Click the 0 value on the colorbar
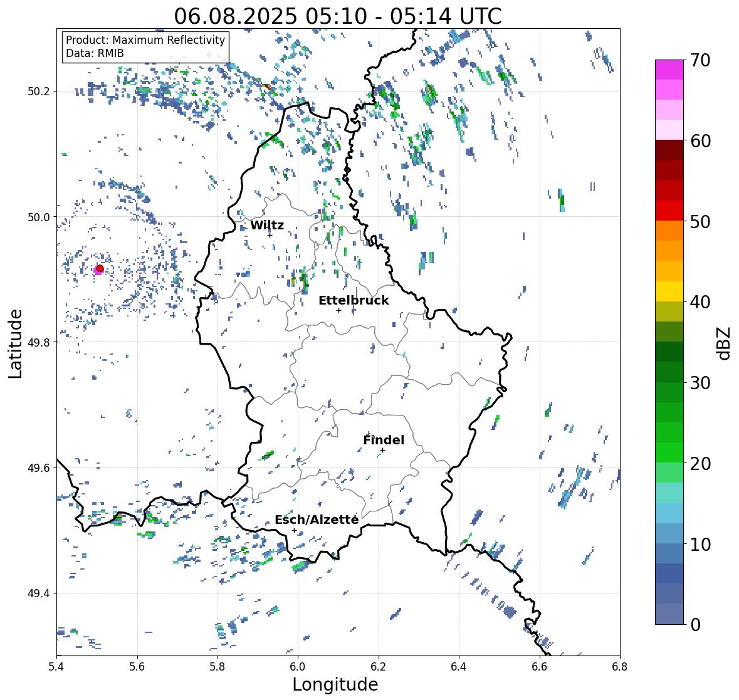This screenshot has width=739, height=700. (695, 625)
